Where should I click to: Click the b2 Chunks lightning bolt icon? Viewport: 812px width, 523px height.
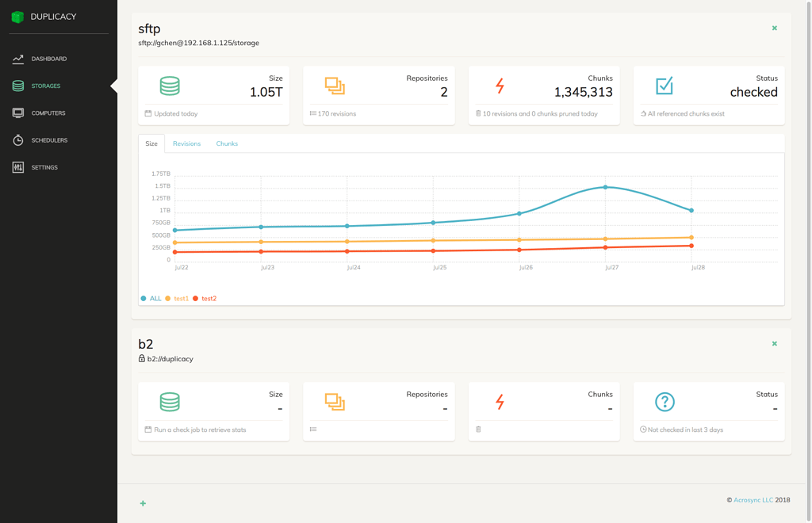tap(500, 402)
